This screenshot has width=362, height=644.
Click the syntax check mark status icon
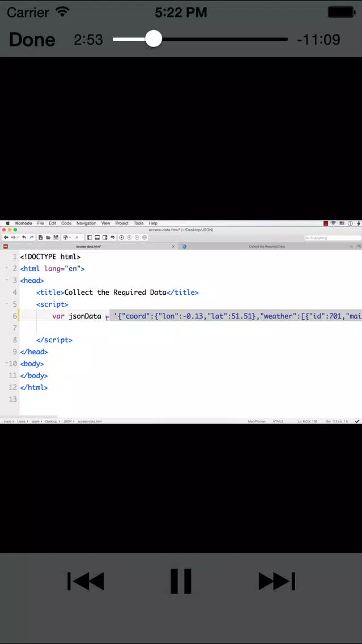[x=357, y=421]
